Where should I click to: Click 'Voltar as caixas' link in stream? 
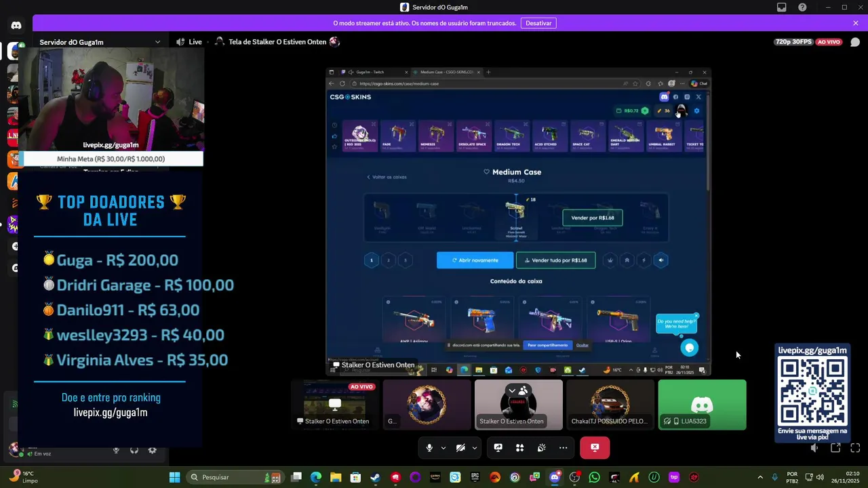point(387,177)
